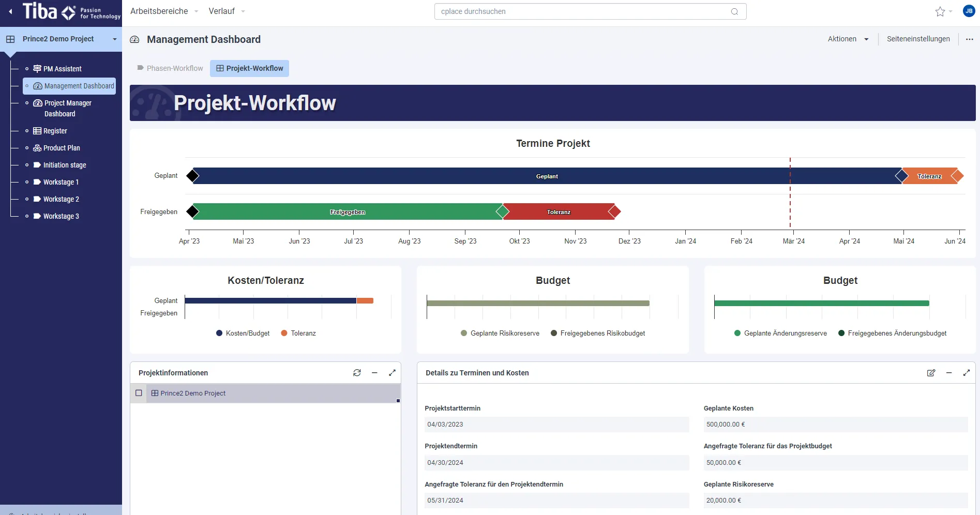This screenshot has height=515, width=980.
Task: Switch to the Phasen-Workflow tab
Action: click(175, 68)
